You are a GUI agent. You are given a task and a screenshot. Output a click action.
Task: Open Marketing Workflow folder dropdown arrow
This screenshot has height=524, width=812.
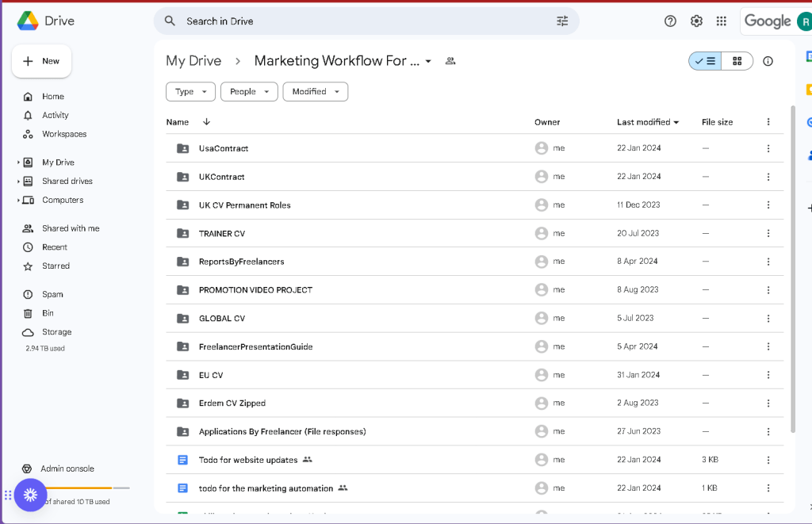(428, 61)
